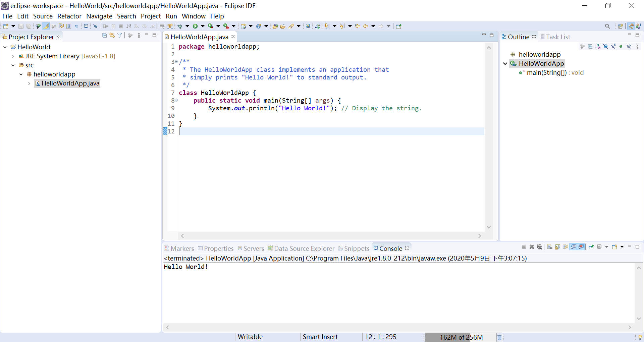Collapse HelloWorldApp class in Outline
Image resolution: width=644 pixels, height=342 pixels.
coord(505,63)
